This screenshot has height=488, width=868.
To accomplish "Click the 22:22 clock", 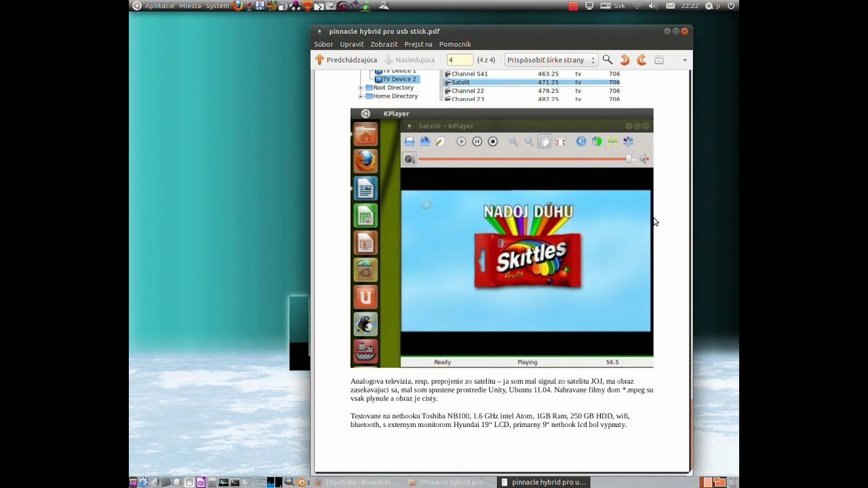I will [690, 6].
